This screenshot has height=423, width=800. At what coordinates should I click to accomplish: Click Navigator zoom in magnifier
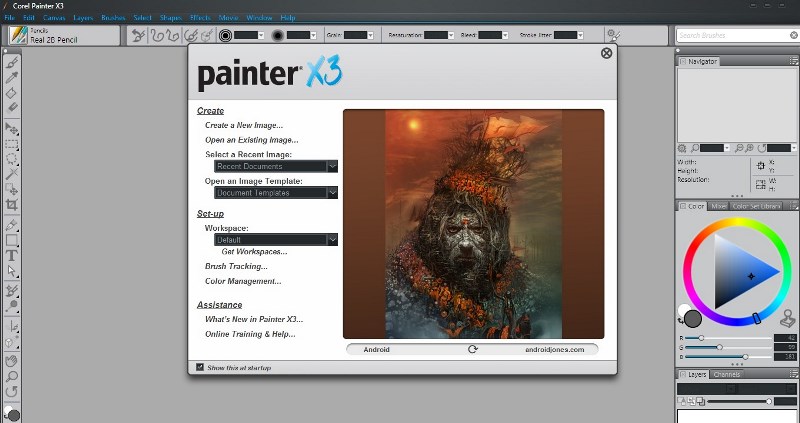[749, 148]
